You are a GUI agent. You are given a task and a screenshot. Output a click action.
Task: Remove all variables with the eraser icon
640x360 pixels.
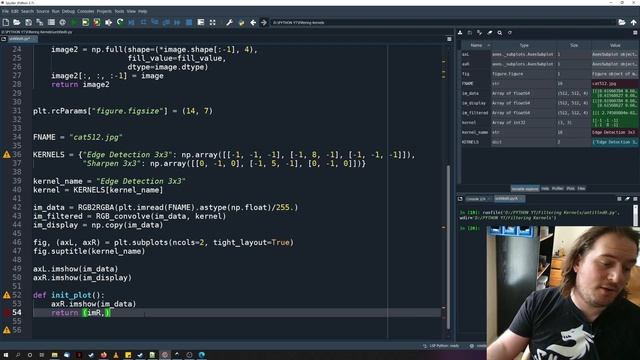click(x=489, y=33)
